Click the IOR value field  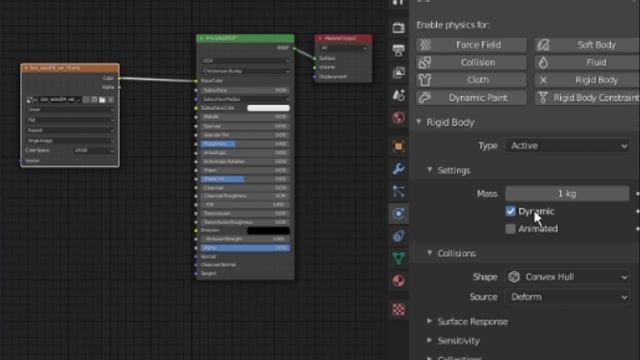tap(245, 204)
